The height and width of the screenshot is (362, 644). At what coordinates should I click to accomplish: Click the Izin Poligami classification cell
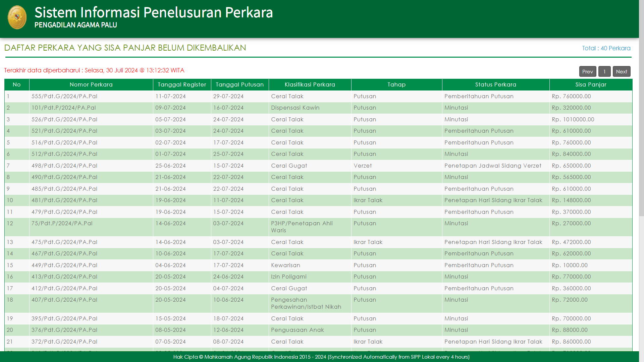point(288,277)
